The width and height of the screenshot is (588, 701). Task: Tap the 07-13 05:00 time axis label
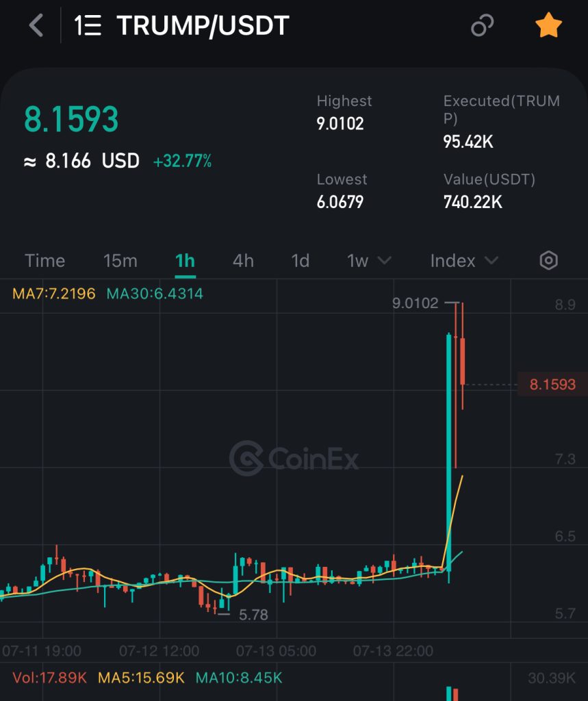point(277,651)
